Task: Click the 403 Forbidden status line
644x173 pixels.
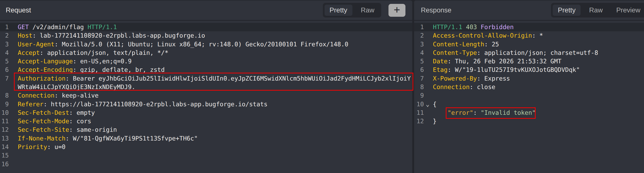Action: point(489,27)
